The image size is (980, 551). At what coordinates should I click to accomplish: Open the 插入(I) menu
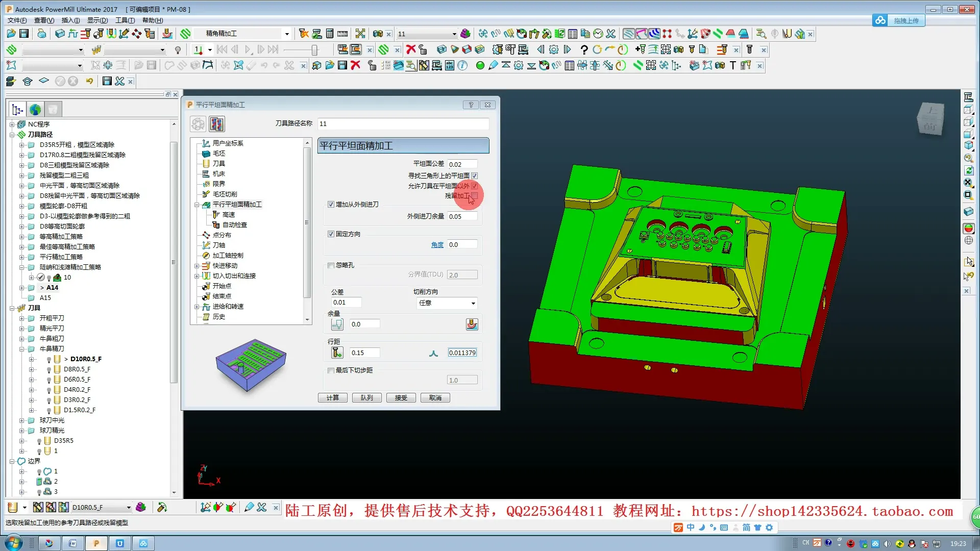click(70, 20)
